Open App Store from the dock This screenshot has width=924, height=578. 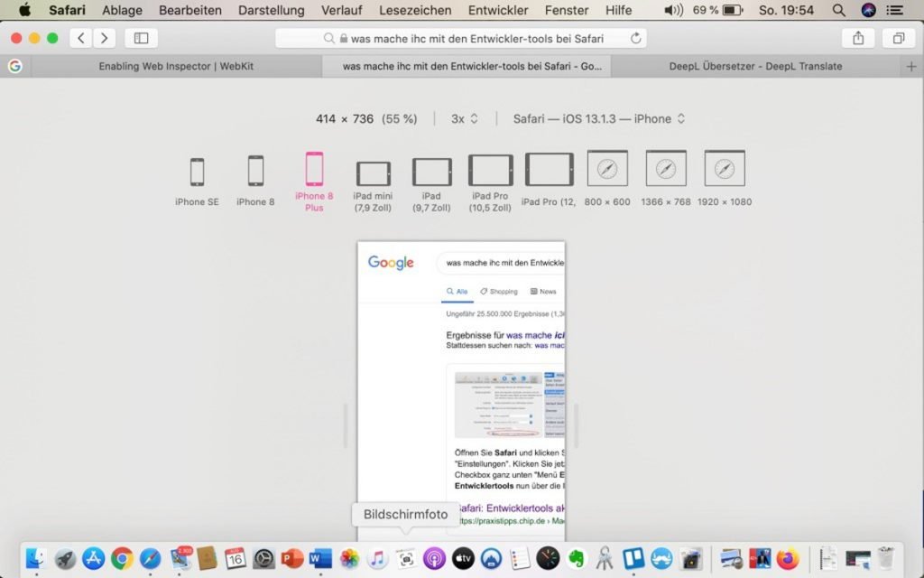point(93,558)
